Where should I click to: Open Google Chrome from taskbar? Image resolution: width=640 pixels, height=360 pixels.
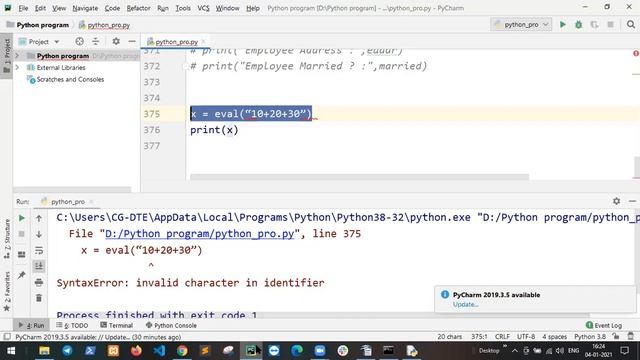click(x=182, y=351)
